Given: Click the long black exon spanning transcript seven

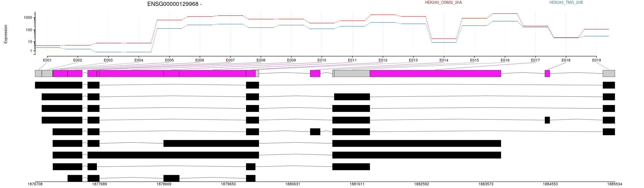Looking at the screenshot, I should [x=173, y=155].
